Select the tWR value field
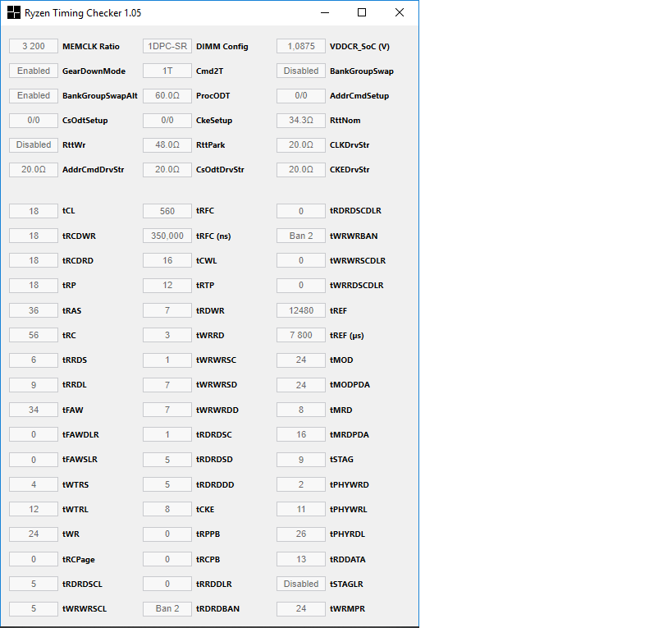Screen dimensions: 672x628 34,534
